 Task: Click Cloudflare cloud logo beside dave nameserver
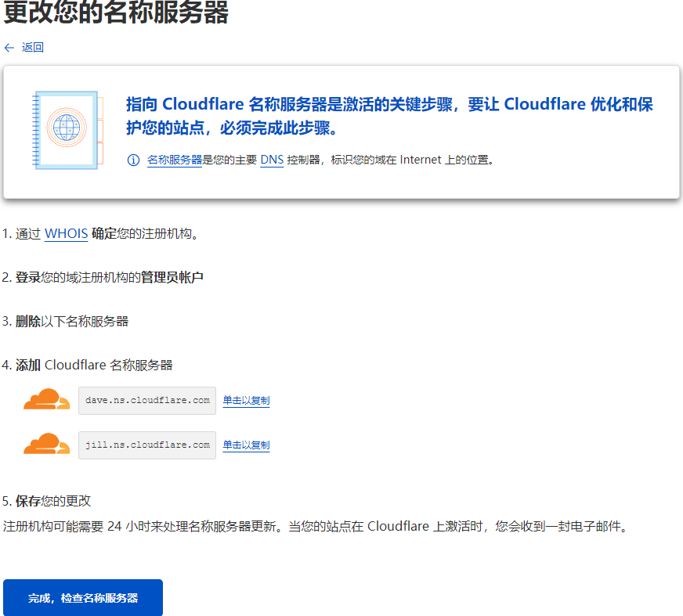(x=47, y=400)
